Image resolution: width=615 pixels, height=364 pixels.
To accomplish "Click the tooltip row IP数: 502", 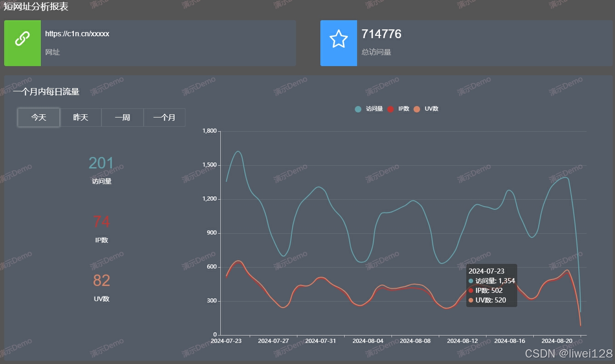I will pos(486,291).
